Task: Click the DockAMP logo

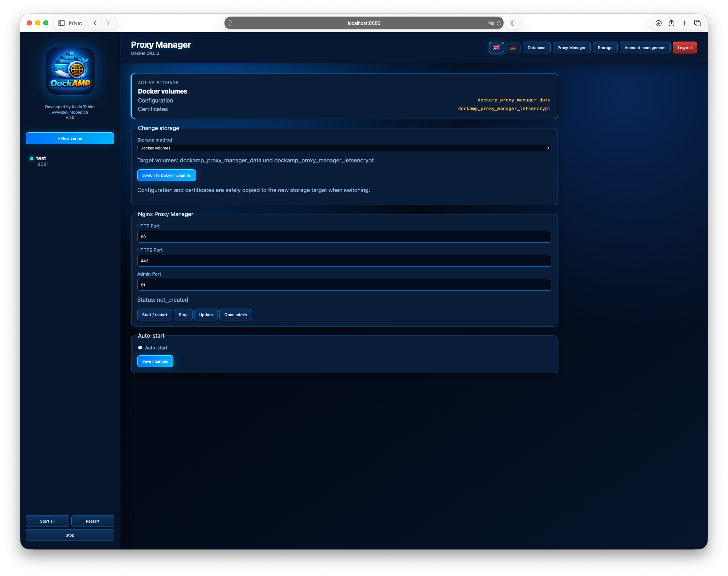Action: coord(70,71)
